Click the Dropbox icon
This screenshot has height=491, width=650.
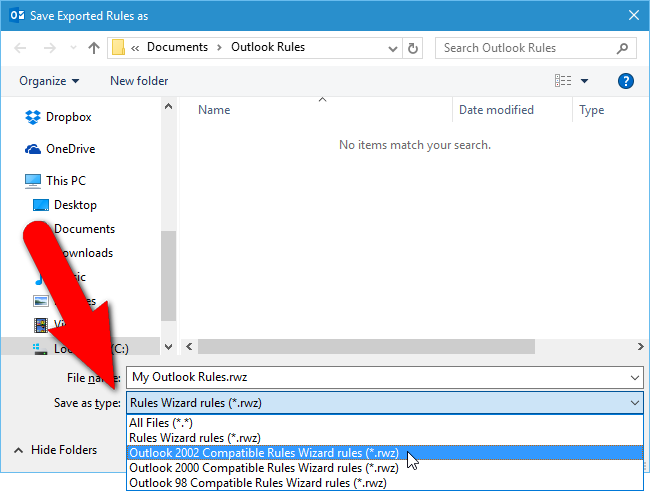[33, 117]
